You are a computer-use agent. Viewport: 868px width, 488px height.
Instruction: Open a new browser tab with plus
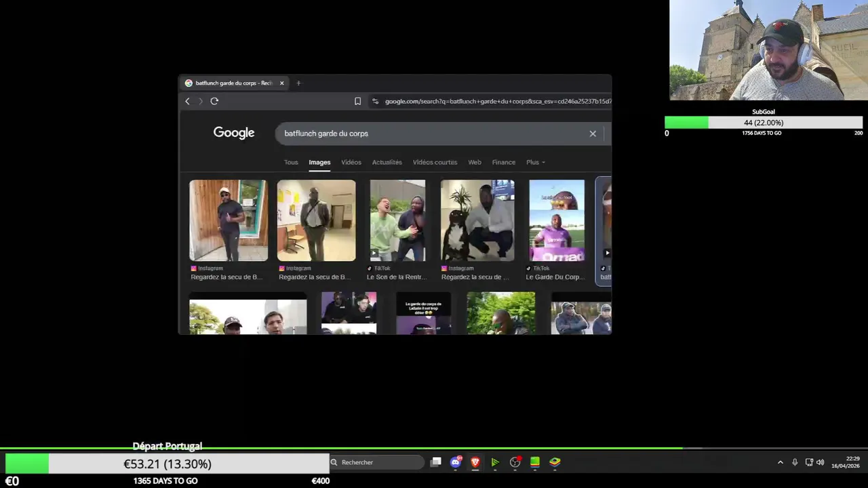(298, 83)
